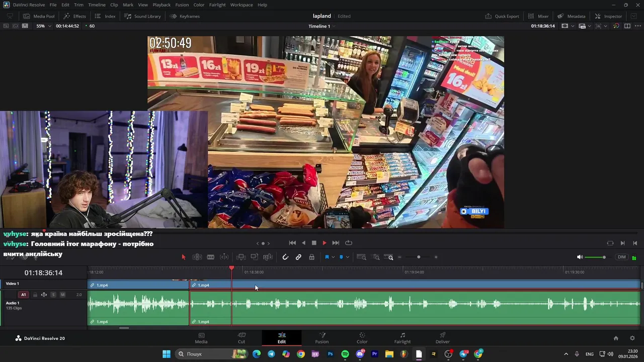
Task: Open the Fairlight menu
Action: point(217,5)
